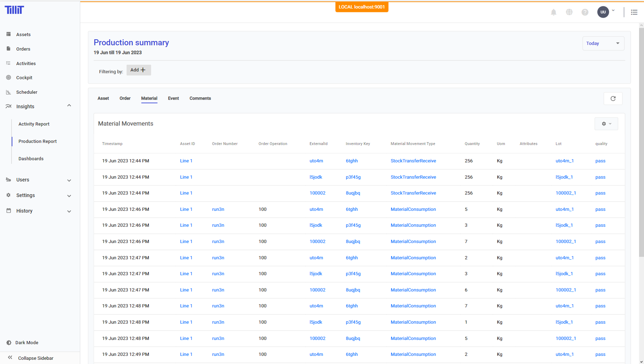Expand the Users menu section
644x364 pixels.
pos(69,180)
